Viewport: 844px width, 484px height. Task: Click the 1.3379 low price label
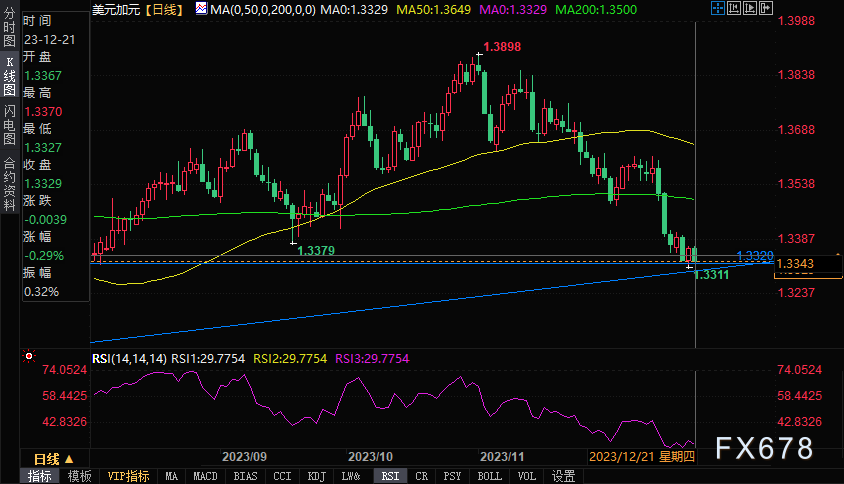point(316,250)
